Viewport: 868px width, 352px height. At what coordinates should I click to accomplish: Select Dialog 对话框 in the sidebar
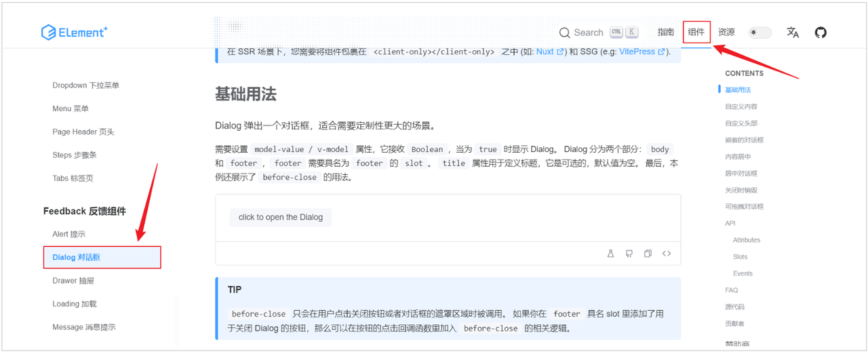click(x=77, y=257)
